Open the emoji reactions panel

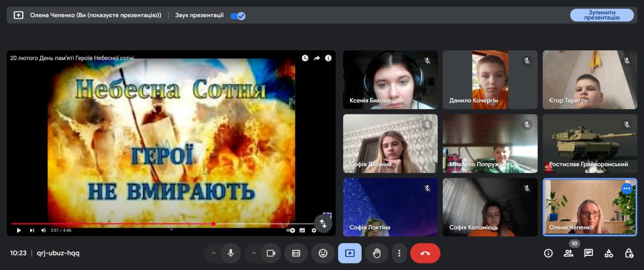[x=323, y=253]
